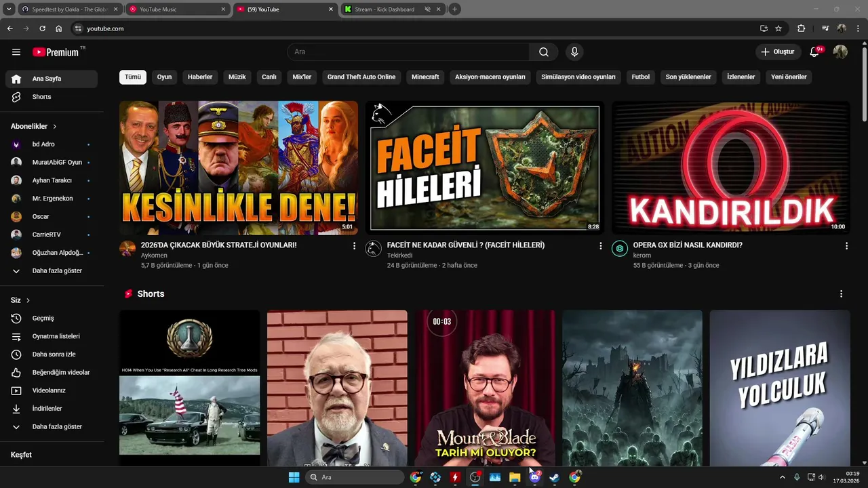The image size is (868, 488).
Task: Click the search magnifier button
Action: (544, 52)
